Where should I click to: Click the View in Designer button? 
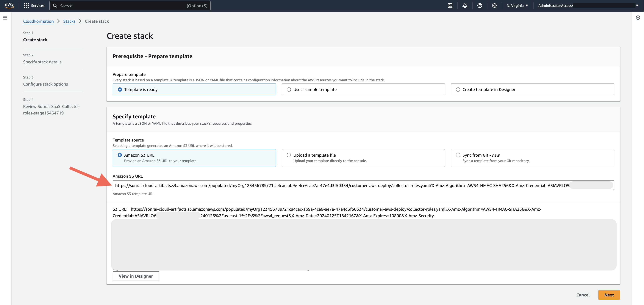pos(136,276)
